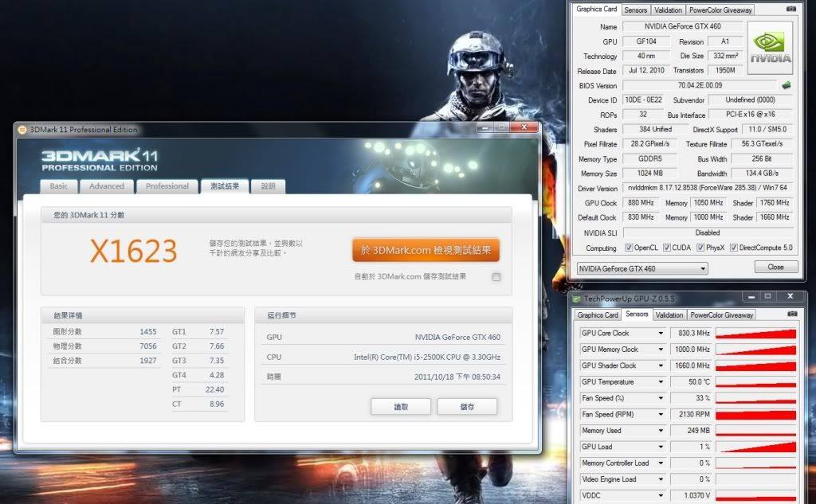
Task: Click the PT result 22.40
Action: click(214, 389)
